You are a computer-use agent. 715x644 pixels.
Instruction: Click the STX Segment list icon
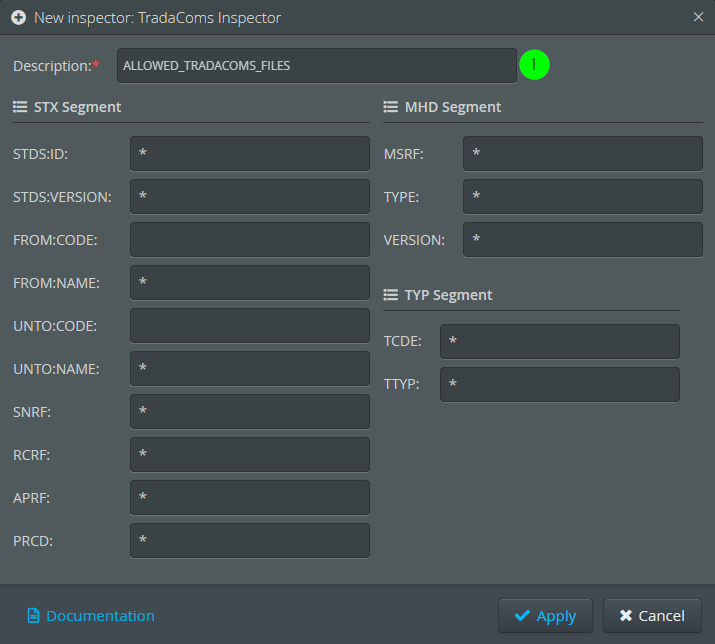pos(20,107)
